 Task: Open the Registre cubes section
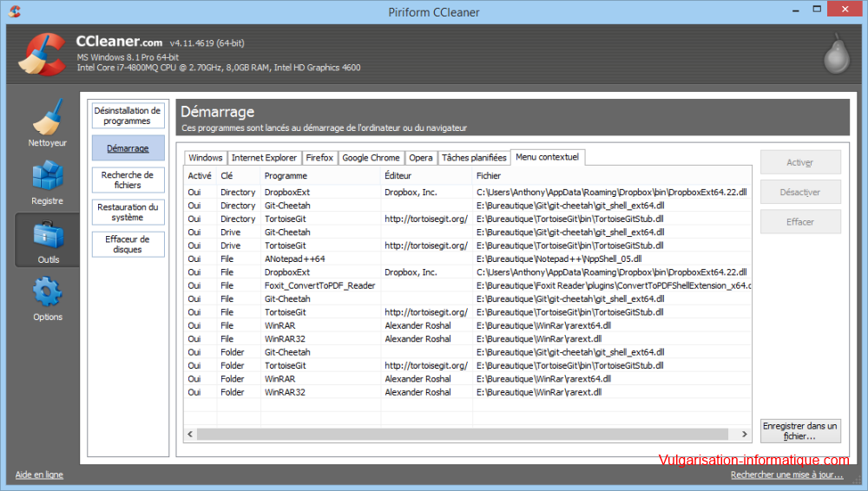[48, 182]
